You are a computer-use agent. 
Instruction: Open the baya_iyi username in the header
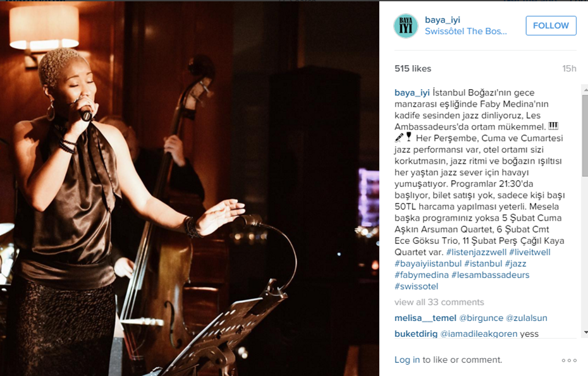pos(443,20)
